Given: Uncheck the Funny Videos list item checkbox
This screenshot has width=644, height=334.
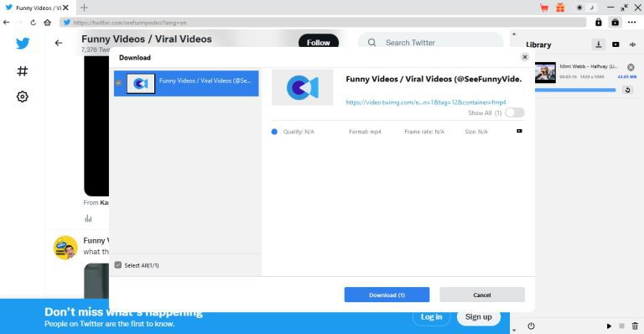Looking at the screenshot, I should pyautogui.click(x=119, y=82).
